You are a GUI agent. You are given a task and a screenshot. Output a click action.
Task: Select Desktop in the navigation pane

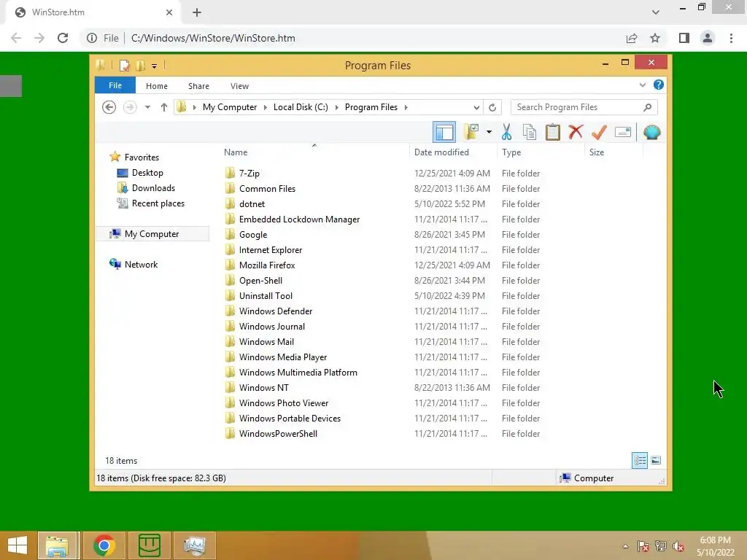tap(147, 173)
